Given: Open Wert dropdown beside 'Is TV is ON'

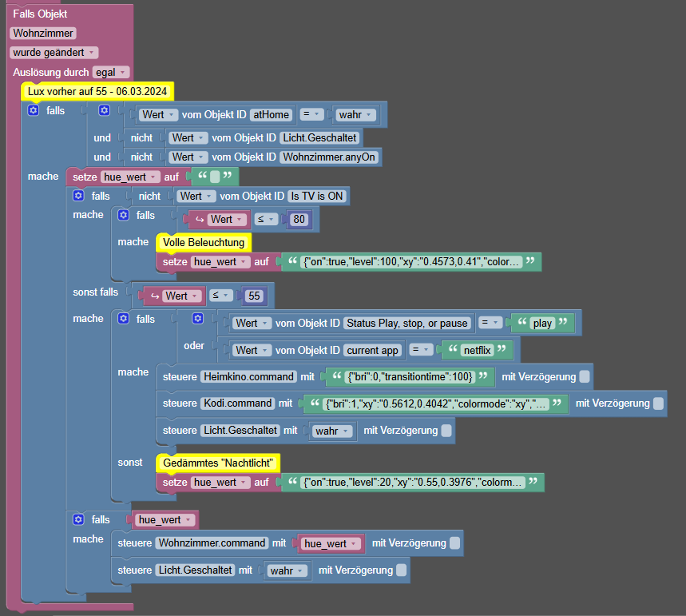Looking at the screenshot, I should pyautogui.click(x=196, y=196).
